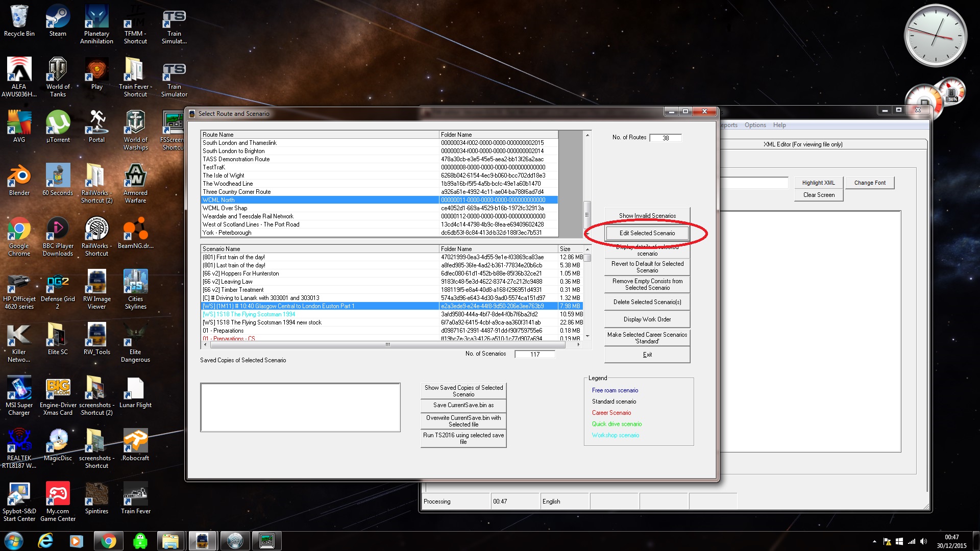Screen dimensions: 980x551
Task: Click the Edit Selected Scenario button
Action: coord(647,233)
